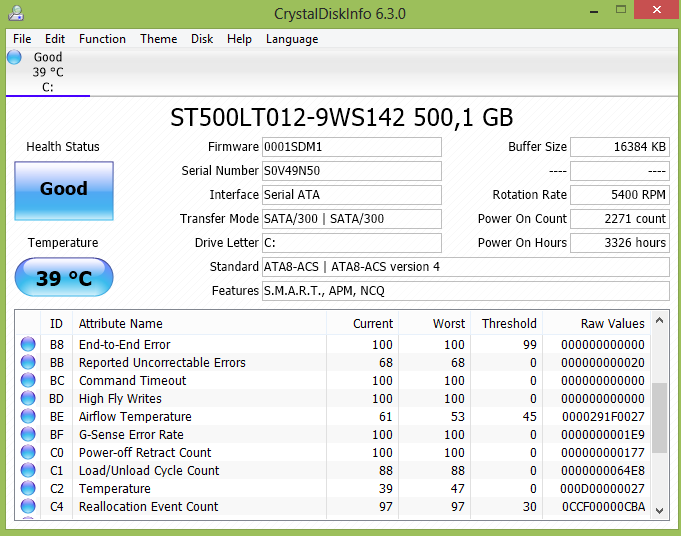Click raw value 0000000064E8

tap(603, 470)
